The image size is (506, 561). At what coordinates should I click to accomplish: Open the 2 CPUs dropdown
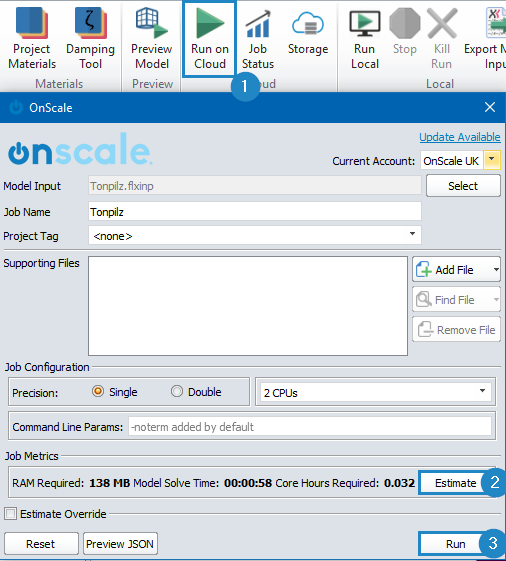(x=375, y=392)
